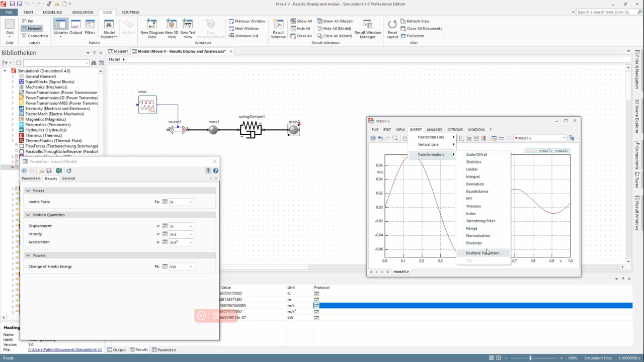
Task: Open the Model Explorer
Action: click(109, 29)
